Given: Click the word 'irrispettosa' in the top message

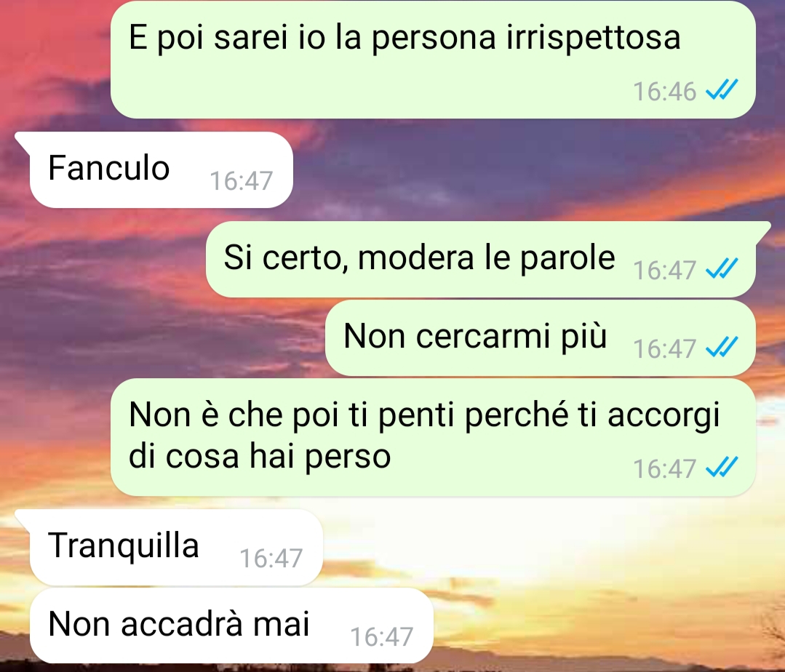Looking at the screenshot, I should (x=593, y=38).
